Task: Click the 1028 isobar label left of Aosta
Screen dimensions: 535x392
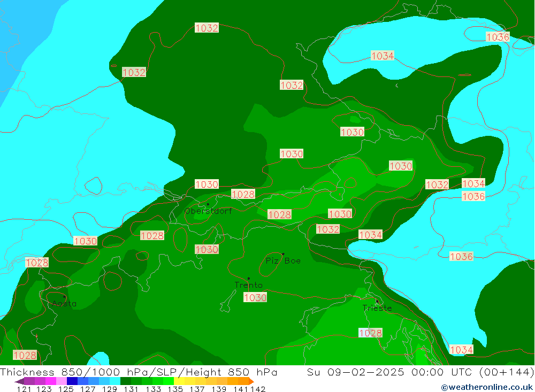Action: 37,263
